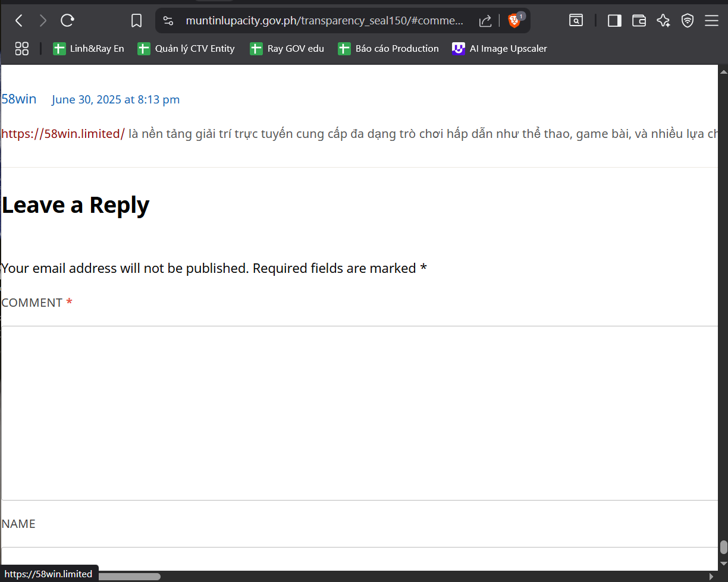Show the apps grid in bookmarks bar
Viewport: 728px width, 582px height.
click(22, 49)
